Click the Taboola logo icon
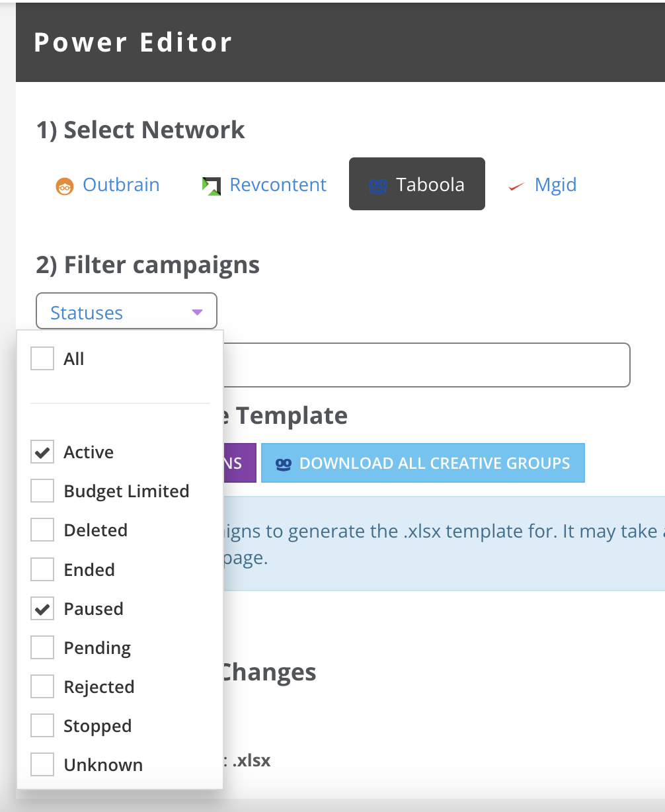The height and width of the screenshot is (812, 665). 377,186
